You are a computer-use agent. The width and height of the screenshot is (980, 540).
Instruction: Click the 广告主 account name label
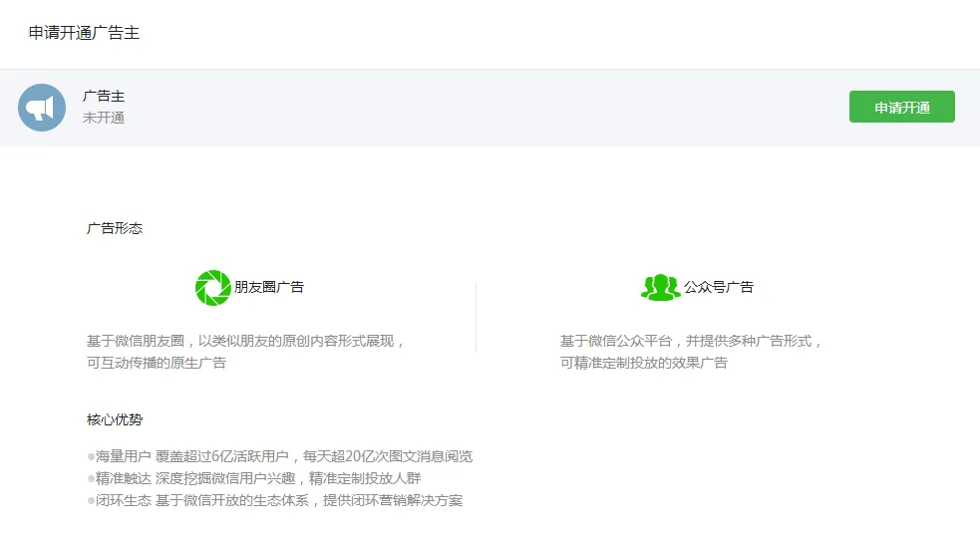coord(104,97)
